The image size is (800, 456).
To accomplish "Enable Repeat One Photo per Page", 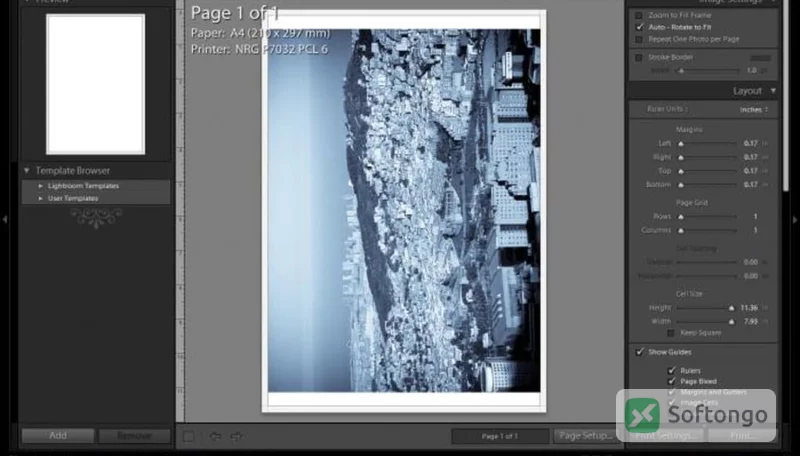I will tap(639, 39).
